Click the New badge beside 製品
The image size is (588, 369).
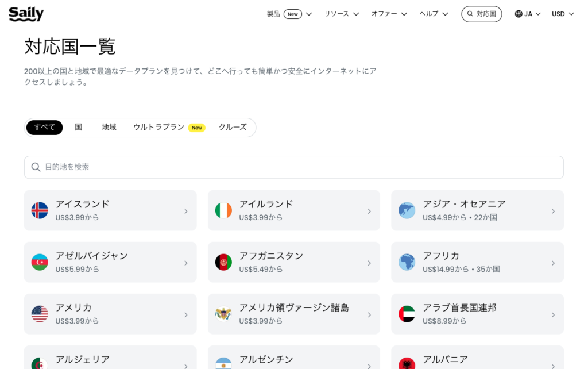click(293, 14)
